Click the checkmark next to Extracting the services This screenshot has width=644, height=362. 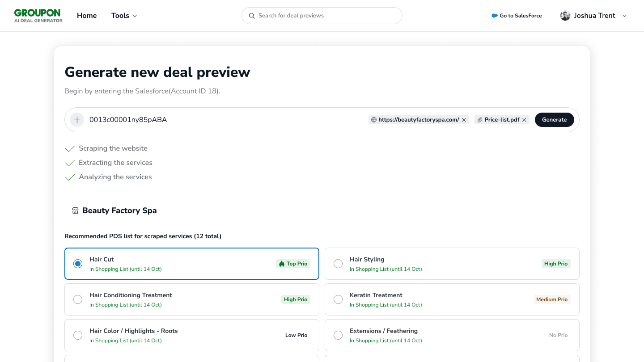(70, 163)
